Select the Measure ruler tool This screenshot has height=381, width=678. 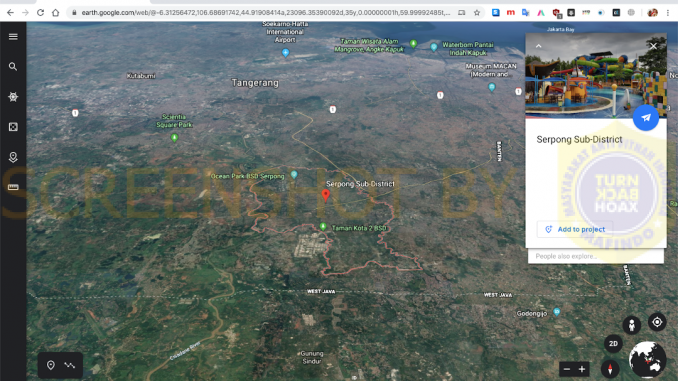tap(13, 187)
